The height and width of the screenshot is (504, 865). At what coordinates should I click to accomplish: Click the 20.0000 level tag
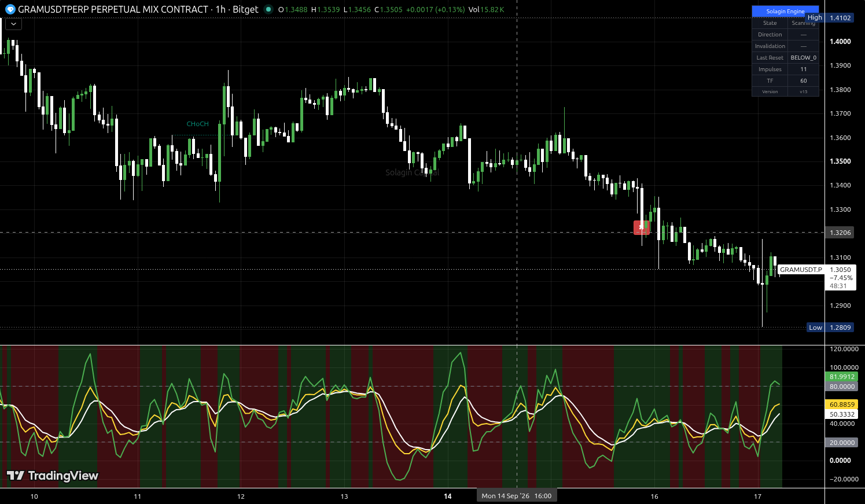[x=841, y=443]
